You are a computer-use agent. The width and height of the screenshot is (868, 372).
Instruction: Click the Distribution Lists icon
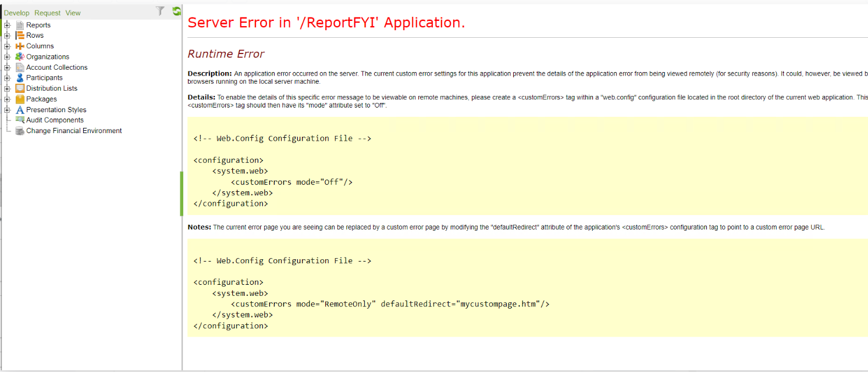tap(20, 88)
